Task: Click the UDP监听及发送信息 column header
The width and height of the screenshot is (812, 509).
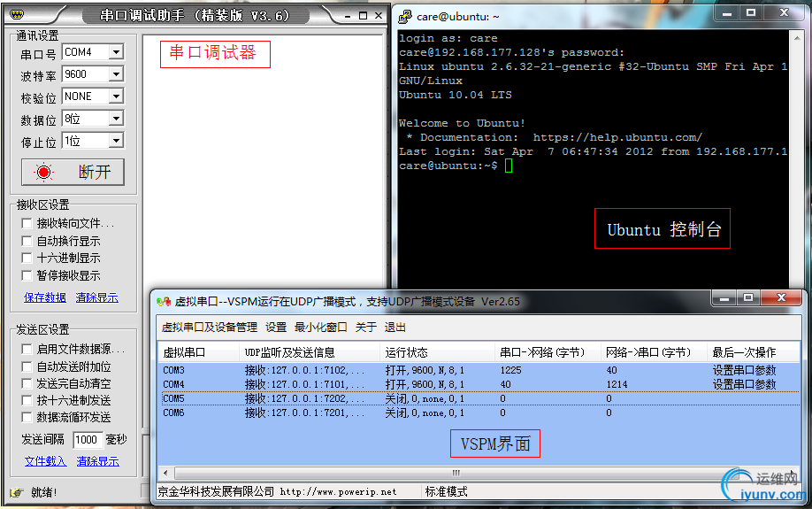Action: point(310,352)
